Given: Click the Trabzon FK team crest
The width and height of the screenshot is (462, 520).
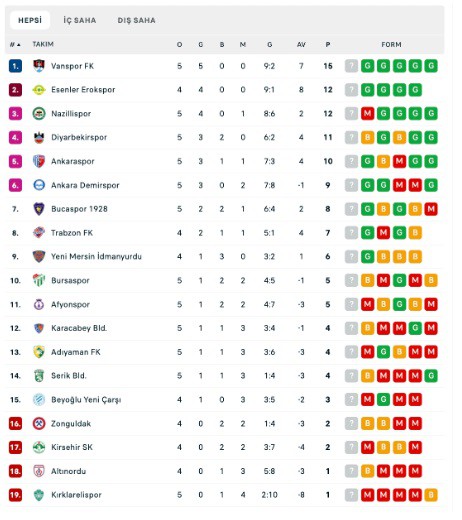Looking at the screenshot, I should (x=39, y=233).
